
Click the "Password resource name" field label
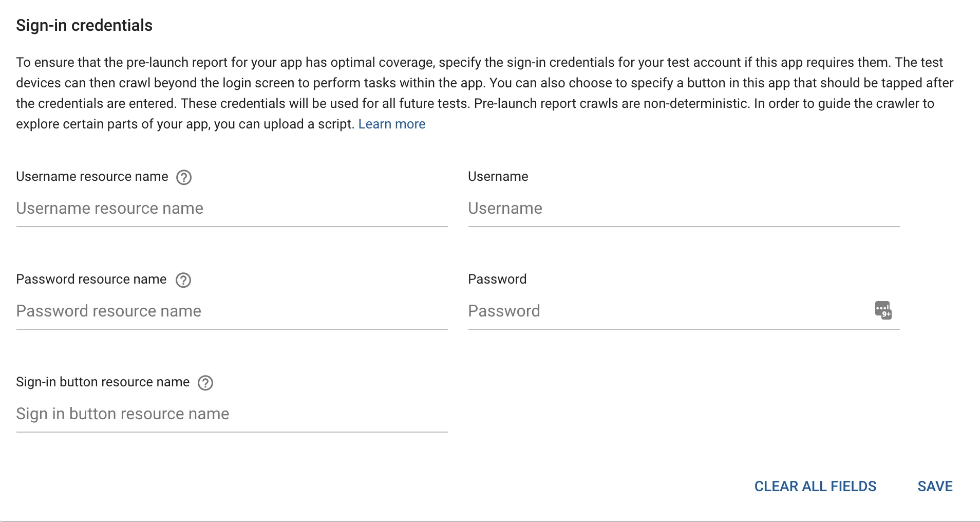tap(91, 279)
